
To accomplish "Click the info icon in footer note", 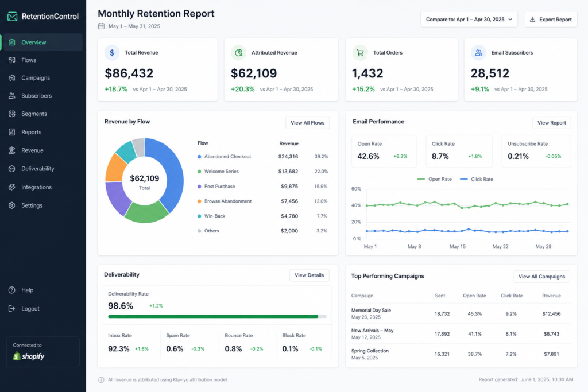I will click(x=101, y=379).
